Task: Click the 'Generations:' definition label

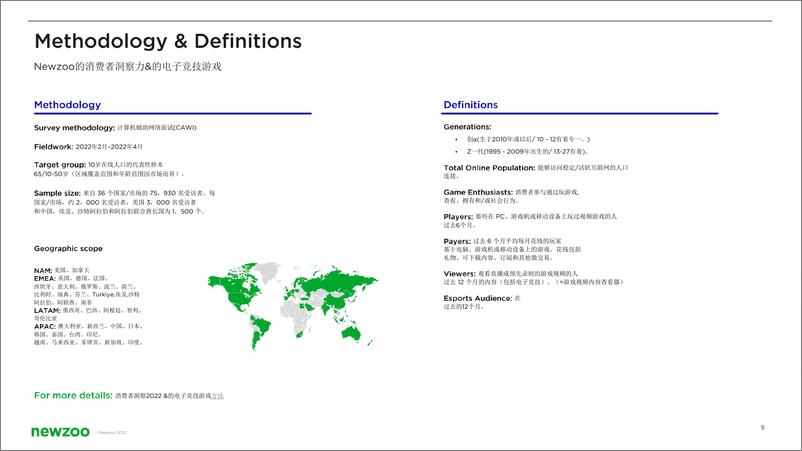Action: (467, 127)
